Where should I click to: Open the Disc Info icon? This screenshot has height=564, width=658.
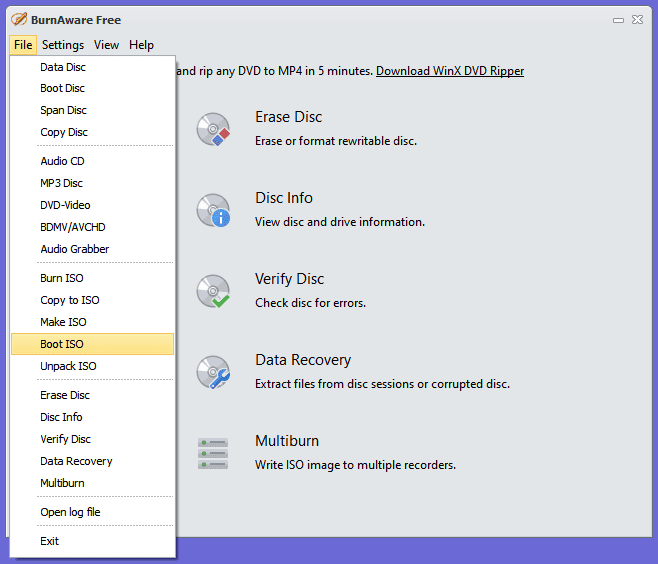(x=213, y=210)
